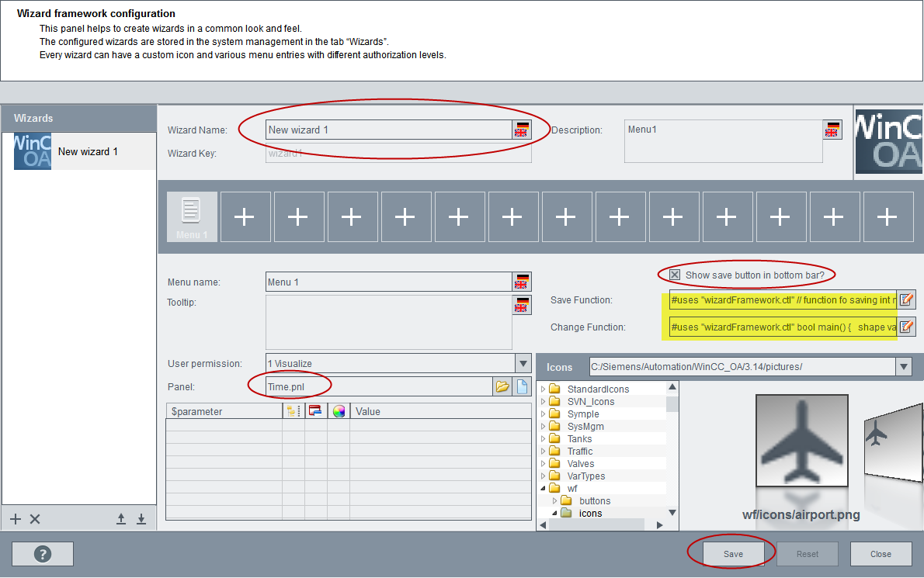The height and width of the screenshot is (578, 924).
Task: Click the Close button
Action: [881, 554]
